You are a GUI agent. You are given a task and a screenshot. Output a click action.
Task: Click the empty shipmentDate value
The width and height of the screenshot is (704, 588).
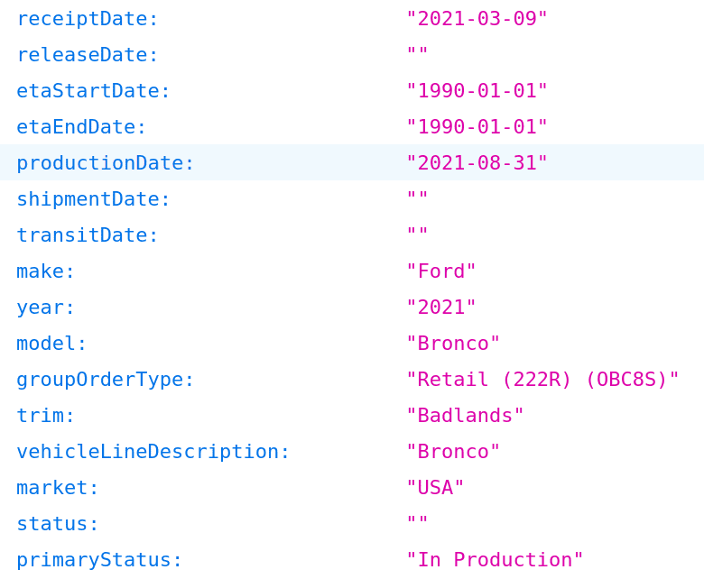pyautogui.click(x=417, y=196)
